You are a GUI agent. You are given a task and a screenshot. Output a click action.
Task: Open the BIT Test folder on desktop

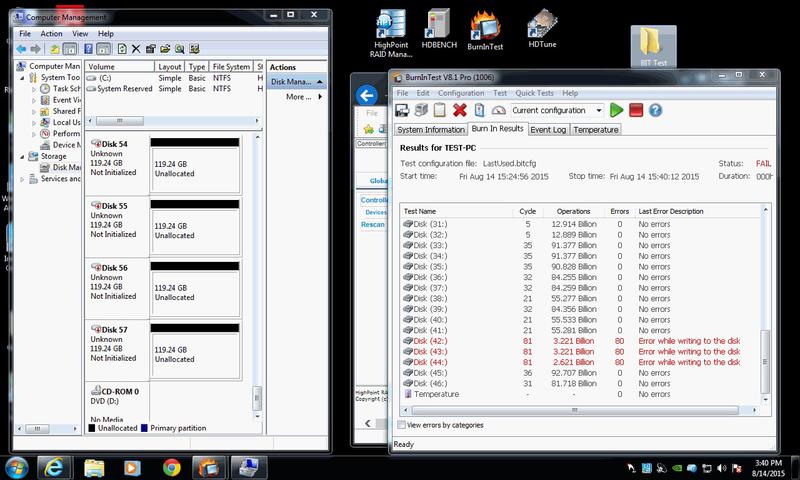pyautogui.click(x=654, y=47)
